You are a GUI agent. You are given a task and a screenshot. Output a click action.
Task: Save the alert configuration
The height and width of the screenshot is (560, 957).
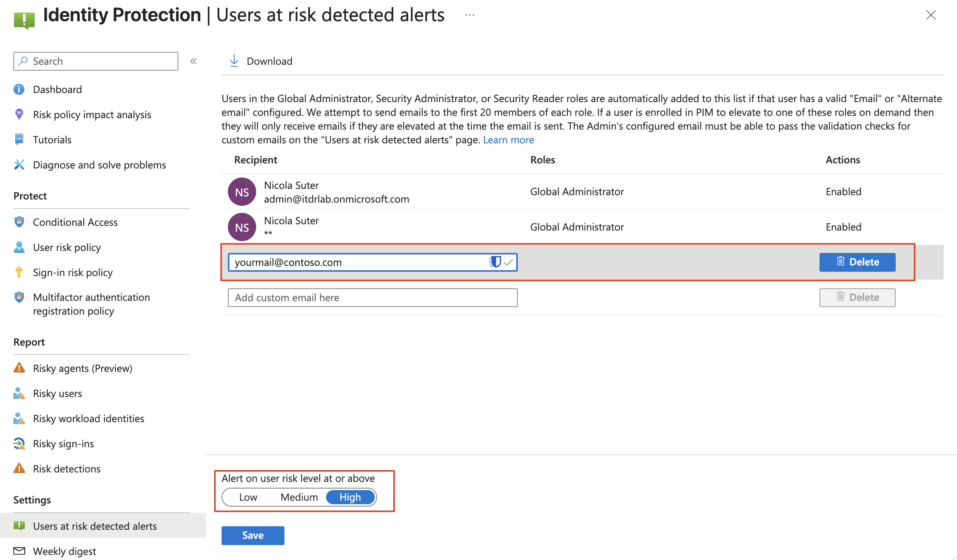point(253,535)
